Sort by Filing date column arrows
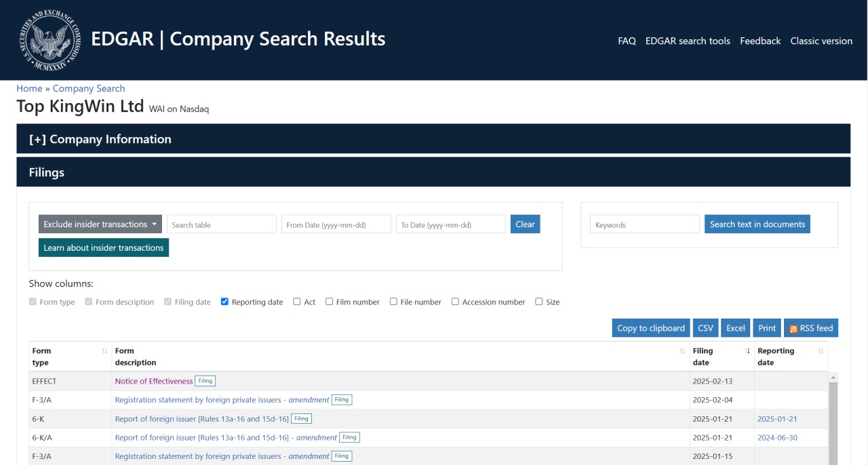 click(x=747, y=351)
